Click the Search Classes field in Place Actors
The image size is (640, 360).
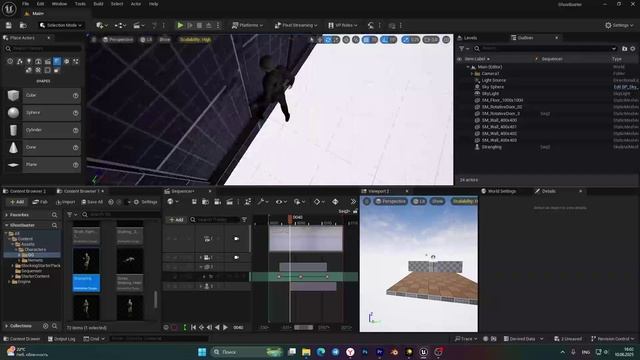(x=42, y=49)
